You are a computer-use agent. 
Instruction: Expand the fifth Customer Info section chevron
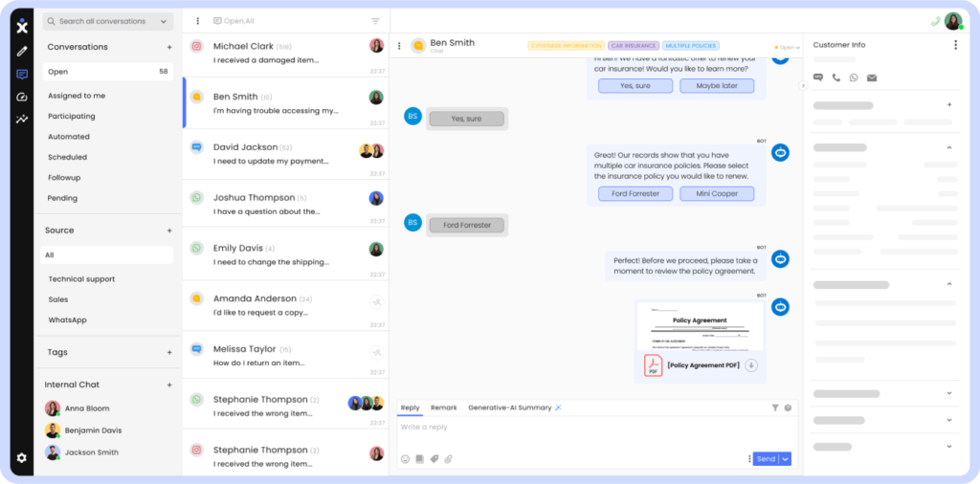[x=949, y=420]
